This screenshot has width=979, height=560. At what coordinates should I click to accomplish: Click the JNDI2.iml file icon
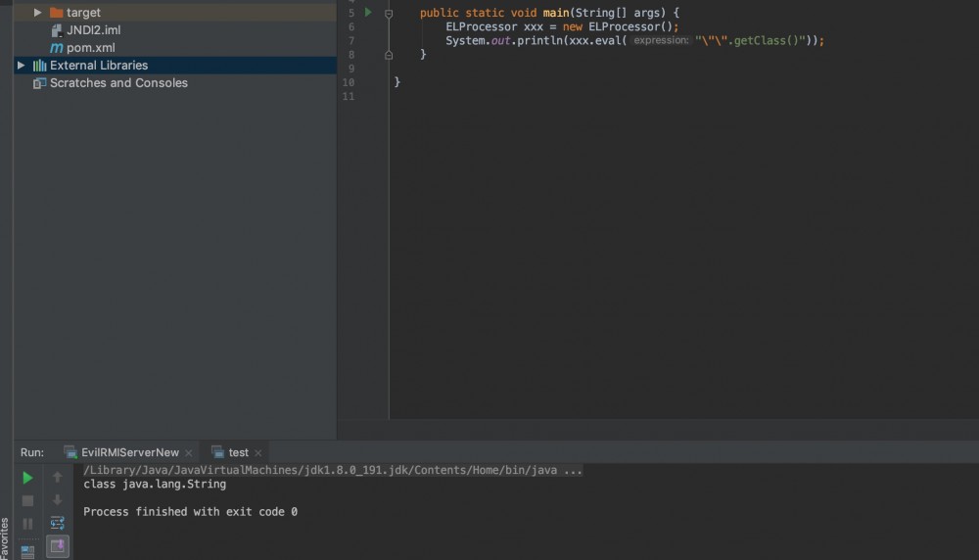click(x=56, y=30)
